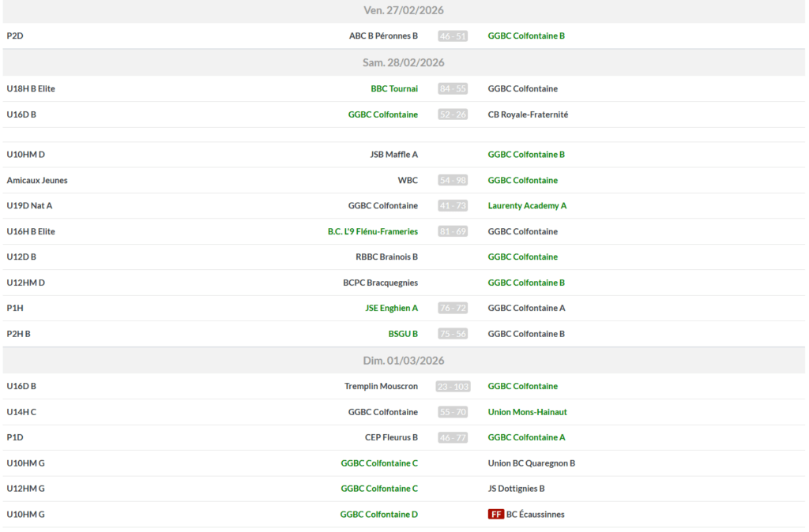Click the WBC team link
The height and width of the screenshot is (532, 809).
[408, 181]
